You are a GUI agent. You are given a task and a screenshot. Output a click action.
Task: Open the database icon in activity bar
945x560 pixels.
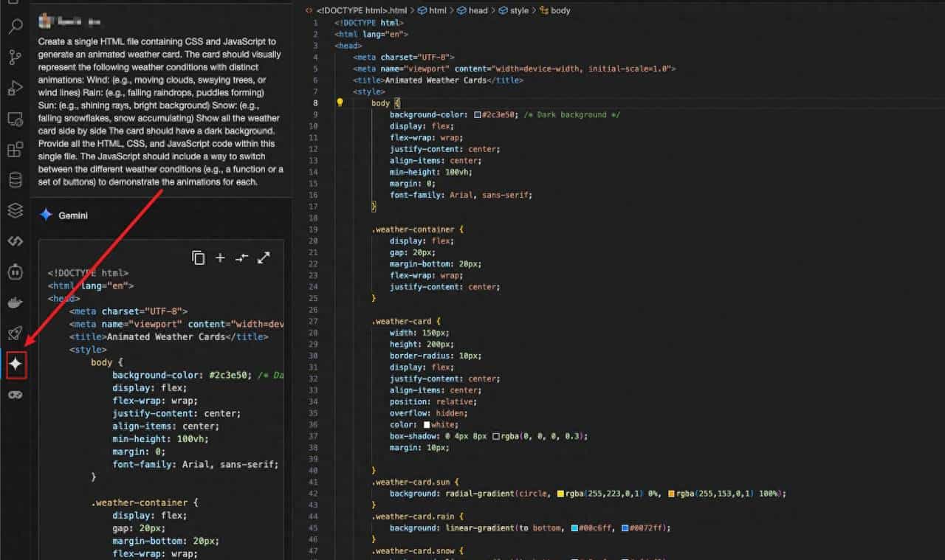[x=15, y=180]
